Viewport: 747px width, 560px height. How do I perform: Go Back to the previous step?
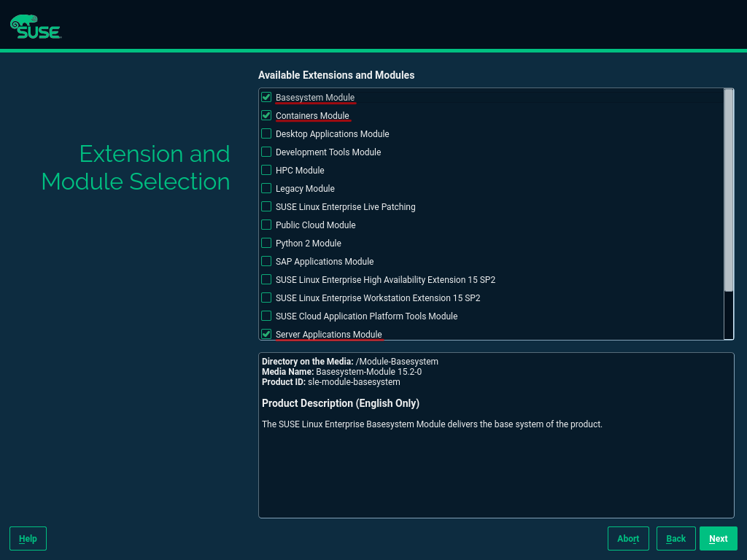tap(676, 538)
